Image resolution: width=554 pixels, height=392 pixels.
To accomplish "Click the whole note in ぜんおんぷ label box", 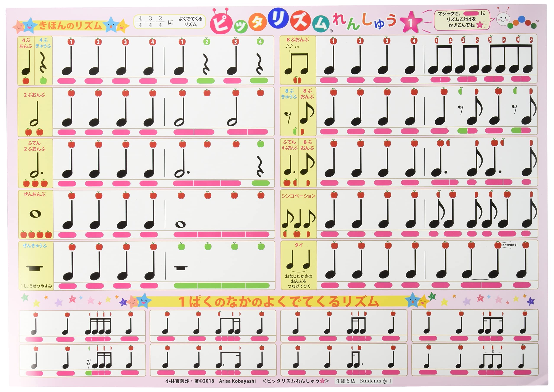I will (35, 214).
